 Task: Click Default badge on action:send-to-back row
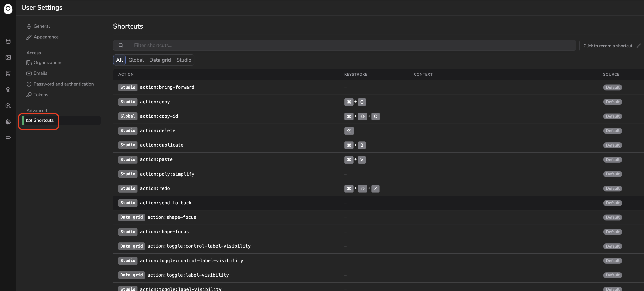tap(612, 203)
